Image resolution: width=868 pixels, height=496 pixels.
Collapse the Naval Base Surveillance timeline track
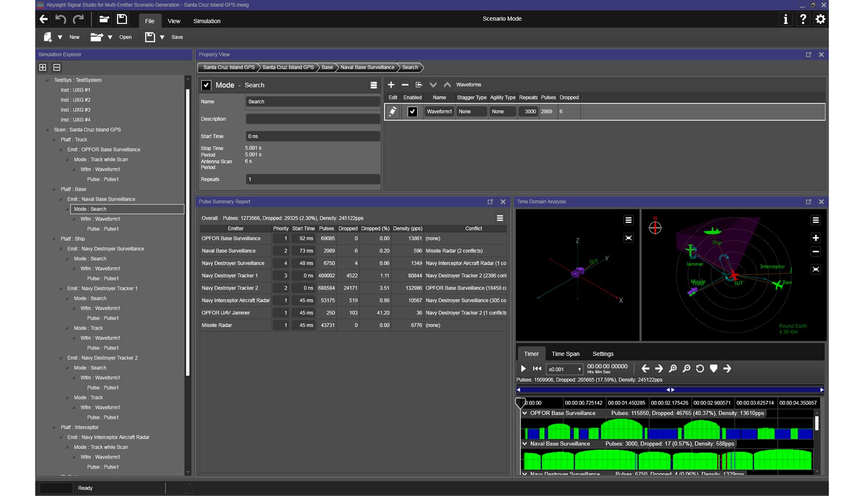tap(525, 444)
